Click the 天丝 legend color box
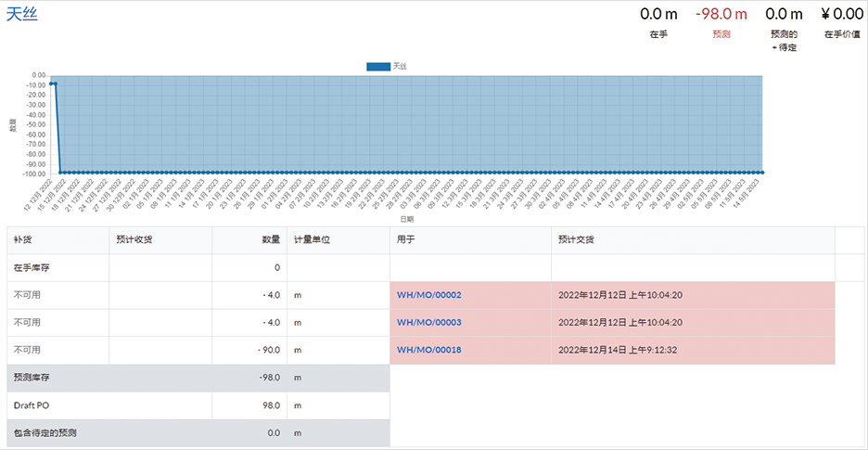Image resolution: width=868 pixels, height=450 pixels. point(378,66)
